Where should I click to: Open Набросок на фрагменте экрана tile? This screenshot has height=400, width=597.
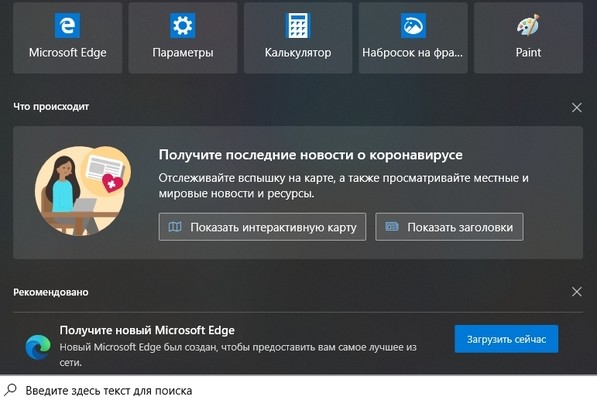pyautogui.click(x=413, y=38)
